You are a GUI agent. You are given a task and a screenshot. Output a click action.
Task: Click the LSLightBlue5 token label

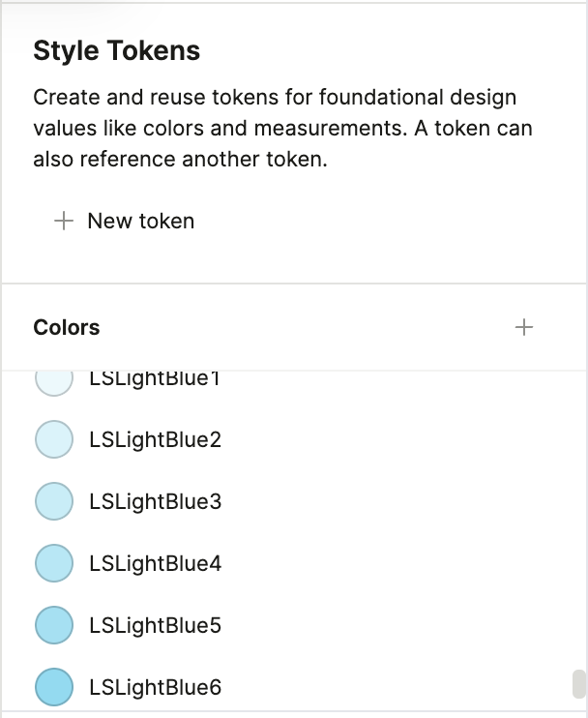[155, 626]
